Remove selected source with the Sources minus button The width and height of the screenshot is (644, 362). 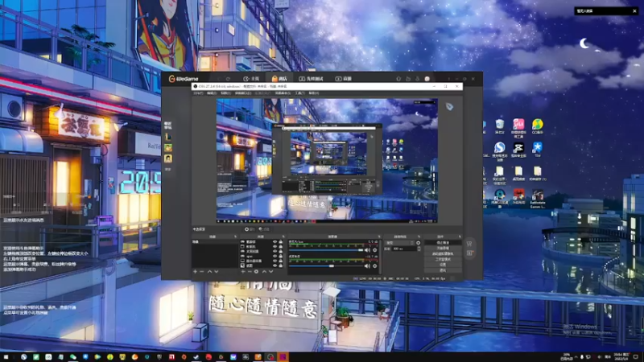point(250,272)
